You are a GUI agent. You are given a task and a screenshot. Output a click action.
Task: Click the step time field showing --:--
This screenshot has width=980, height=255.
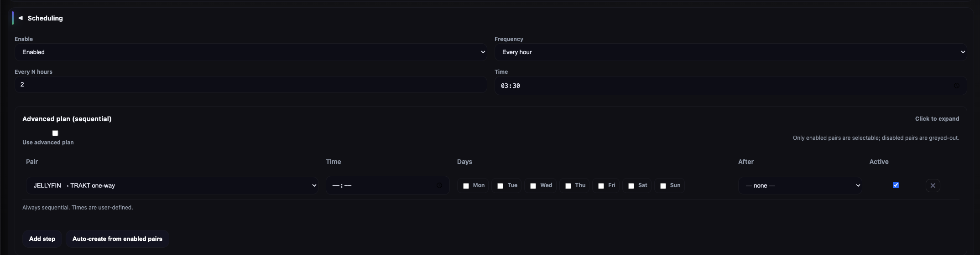tap(387, 185)
